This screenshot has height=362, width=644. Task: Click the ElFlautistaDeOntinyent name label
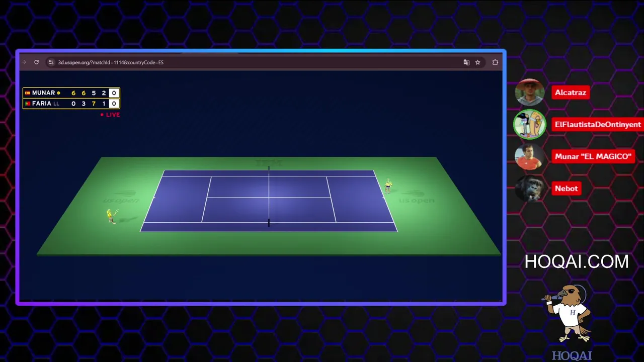[x=598, y=124]
